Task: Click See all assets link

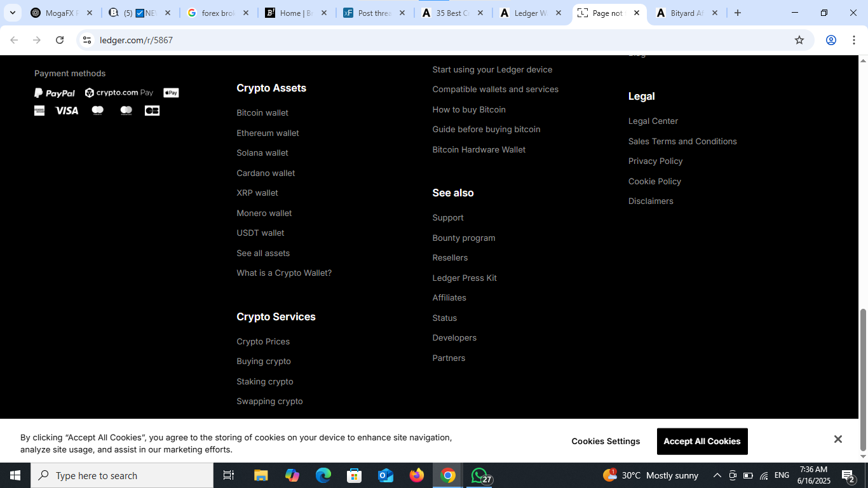Action: click(x=263, y=253)
